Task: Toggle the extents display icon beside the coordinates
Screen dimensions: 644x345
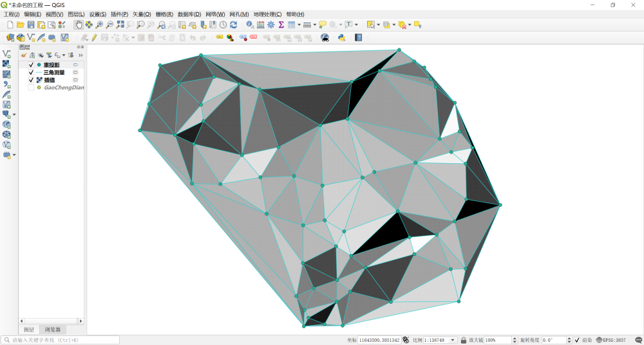Action: (406, 340)
